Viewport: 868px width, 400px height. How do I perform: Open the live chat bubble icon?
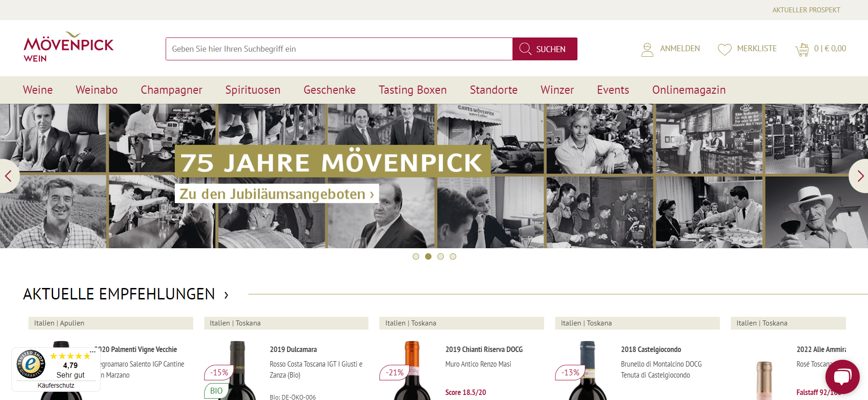point(842,377)
